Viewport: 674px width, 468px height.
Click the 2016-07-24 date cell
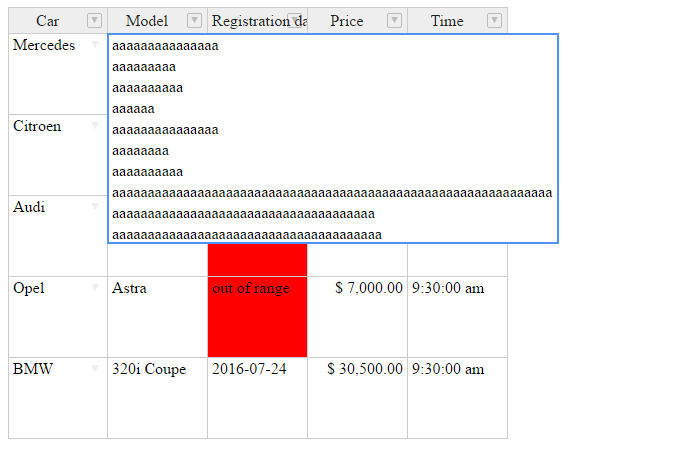(257, 398)
